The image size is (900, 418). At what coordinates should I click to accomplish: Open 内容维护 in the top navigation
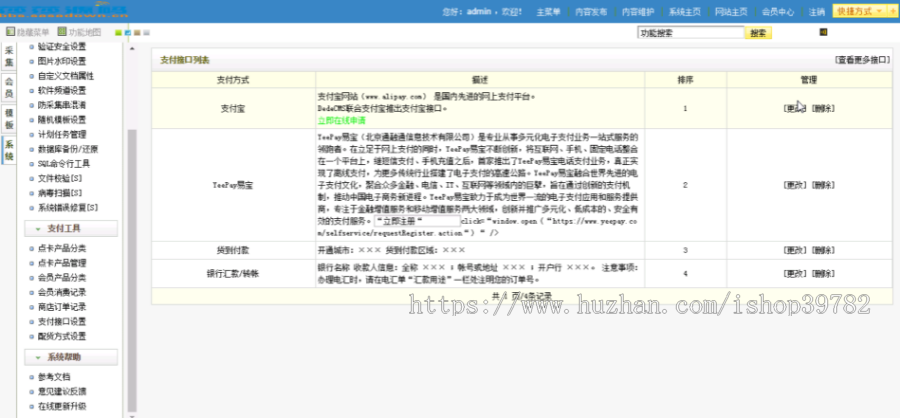pyautogui.click(x=637, y=11)
